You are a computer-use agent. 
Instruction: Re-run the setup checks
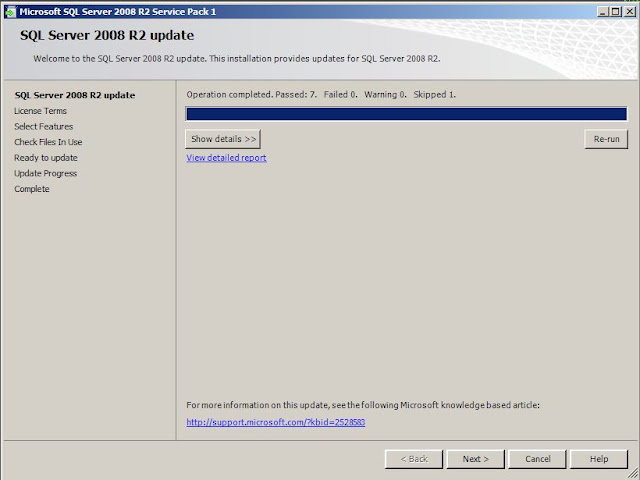pyautogui.click(x=606, y=139)
